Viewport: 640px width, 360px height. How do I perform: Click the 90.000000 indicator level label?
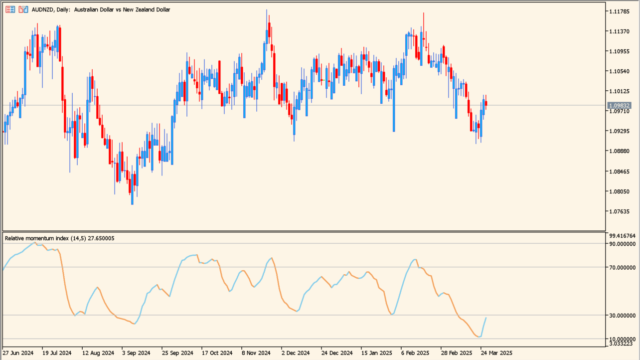tap(622, 244)
